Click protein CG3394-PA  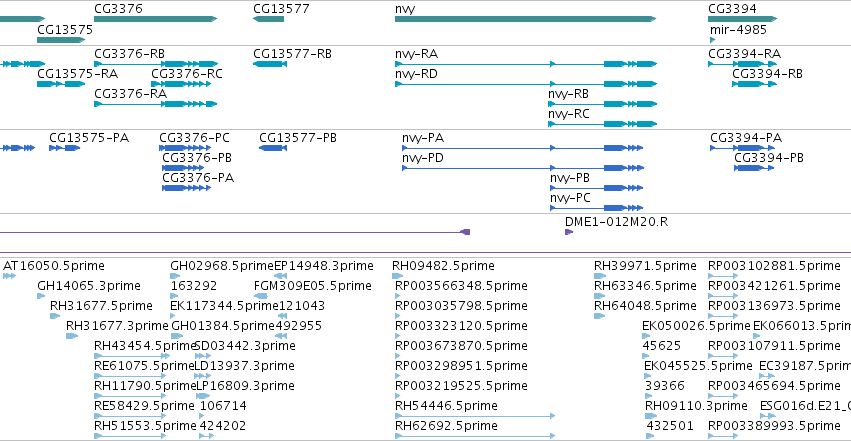[x=746, y=138]
